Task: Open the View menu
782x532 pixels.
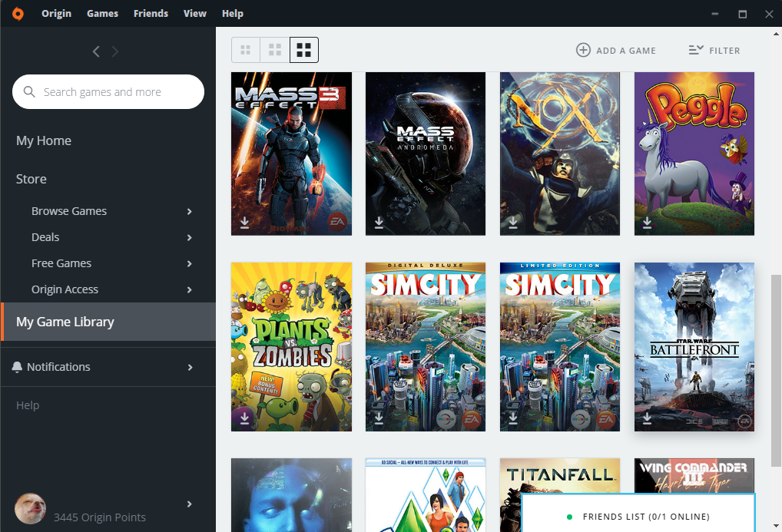Action: point(194,14)
